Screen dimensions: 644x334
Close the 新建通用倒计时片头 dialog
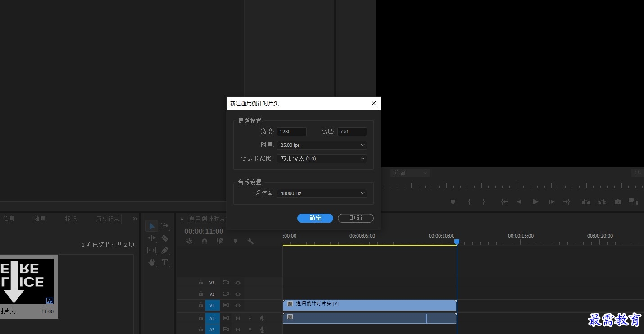click(x=373, y=103)
